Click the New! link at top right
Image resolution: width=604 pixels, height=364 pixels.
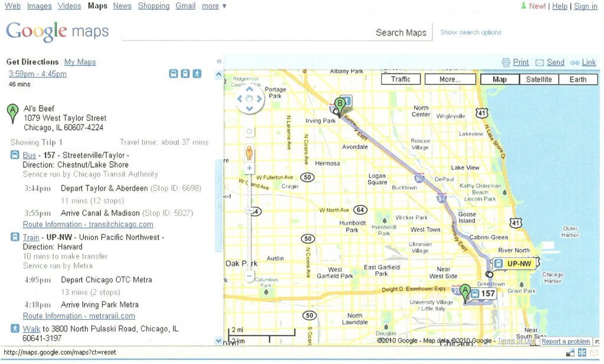(537, 6)
